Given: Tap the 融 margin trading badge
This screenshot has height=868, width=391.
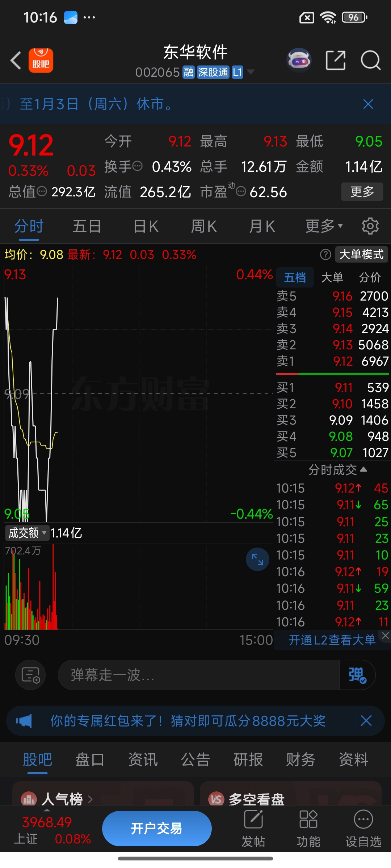Looking at the screenshot, I should tap(188, 72).
